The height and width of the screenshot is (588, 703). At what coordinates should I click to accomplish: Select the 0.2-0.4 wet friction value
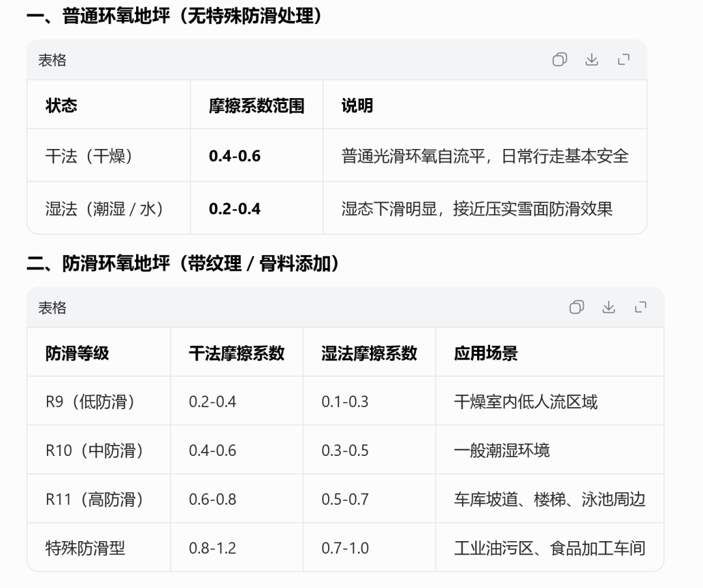pos(234,209)
